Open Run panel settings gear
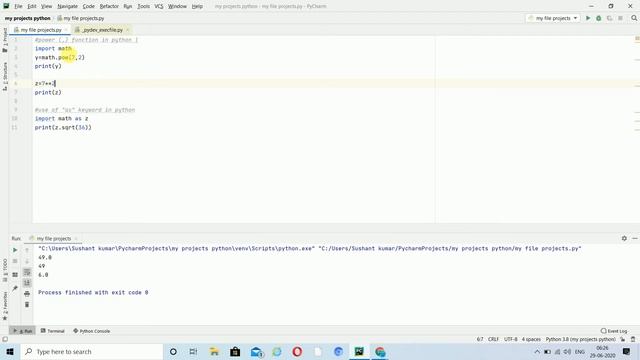The height and width of the screenshot is (360, 640). tap(624, 238)
